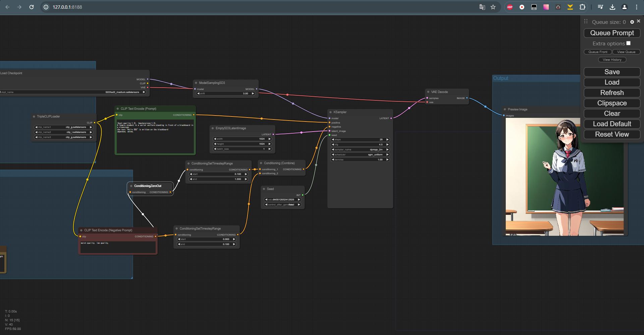Viewport: 644px width, 335px height.
Task: Click the Load Default button
Action: click(612, 124)
